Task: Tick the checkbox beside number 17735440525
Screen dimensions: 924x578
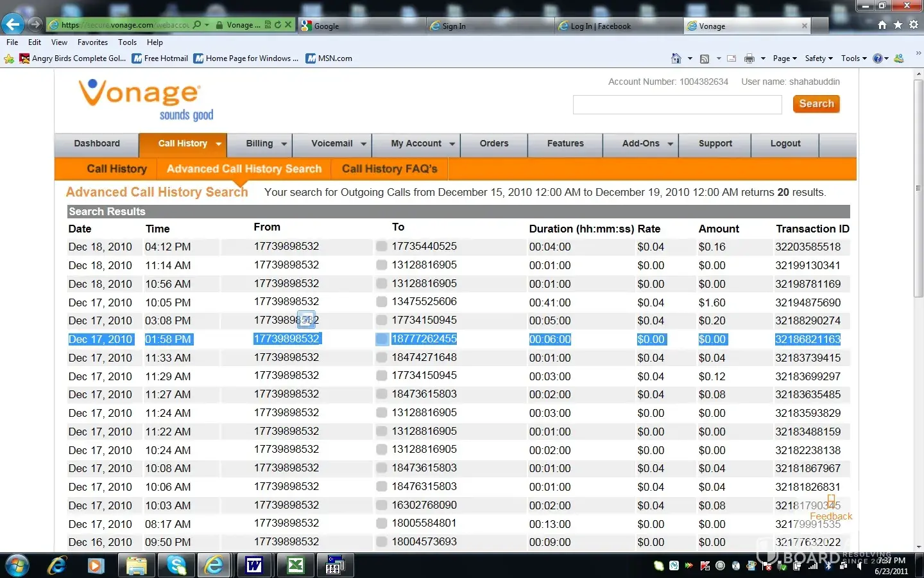Action: (x=382, y=247)
